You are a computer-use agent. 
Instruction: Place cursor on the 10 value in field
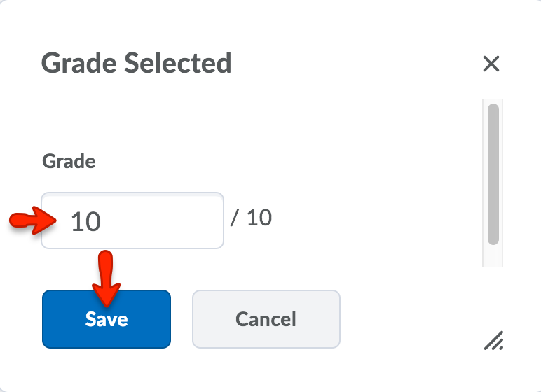[86, 222]
